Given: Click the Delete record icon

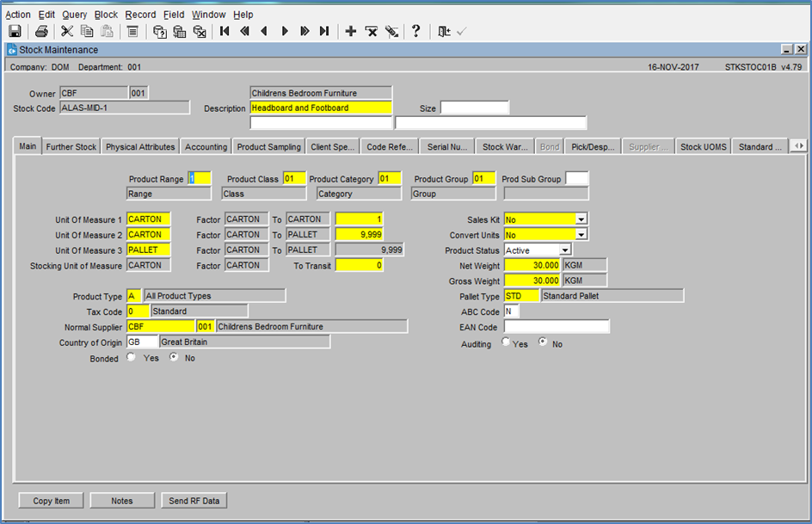Looking at the screenshot, I should pyautogui.click(x=372, y=32).
